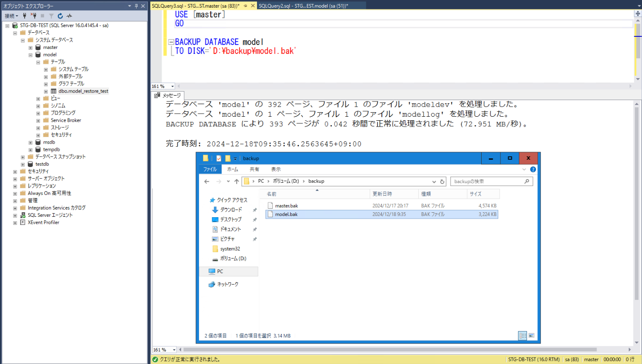The width and height of the screenshot is (642, 364).
Task: Pin the Object Explorer panel
Action: pyautogui.click(x=137, y=6)
